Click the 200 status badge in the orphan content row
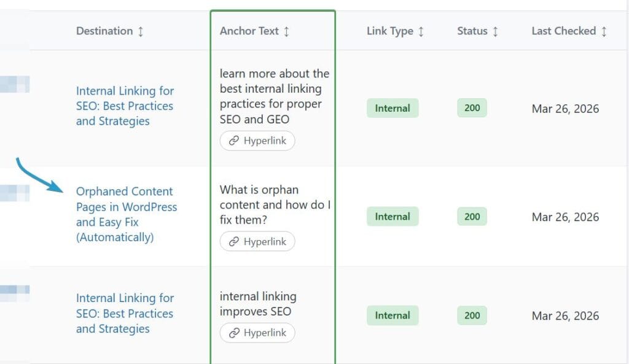Image resolution: width=629 pixels, height=364 pixels. (471, 216)
